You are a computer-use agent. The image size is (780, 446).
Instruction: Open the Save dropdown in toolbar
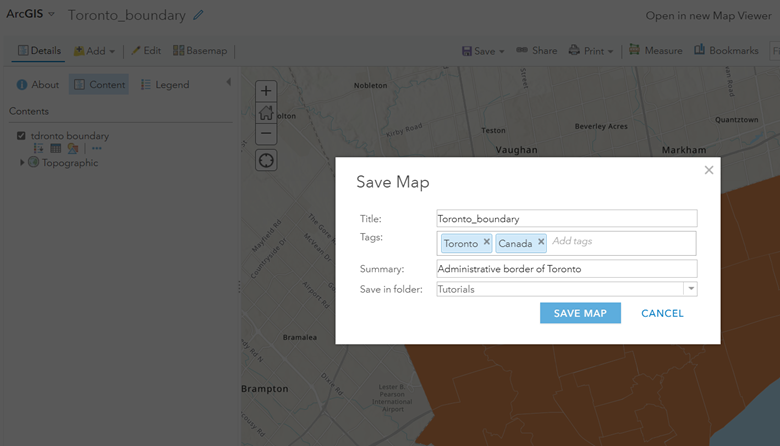483,51
